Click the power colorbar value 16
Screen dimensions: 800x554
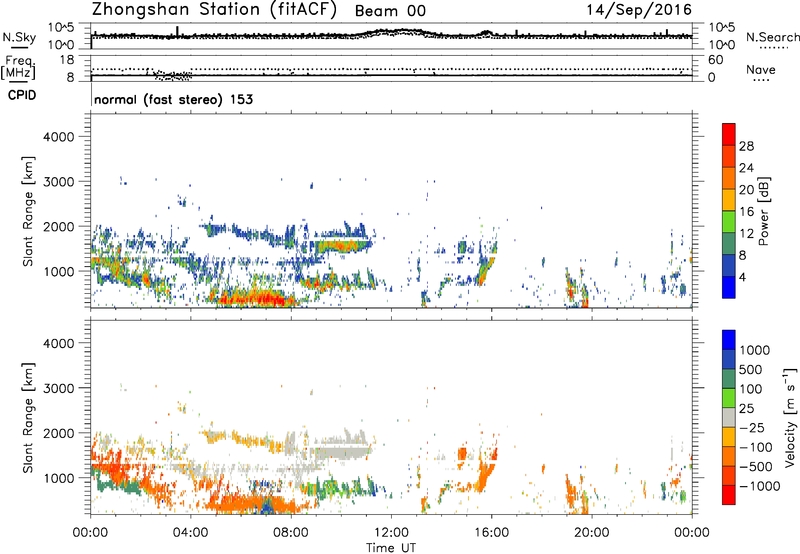746,212
